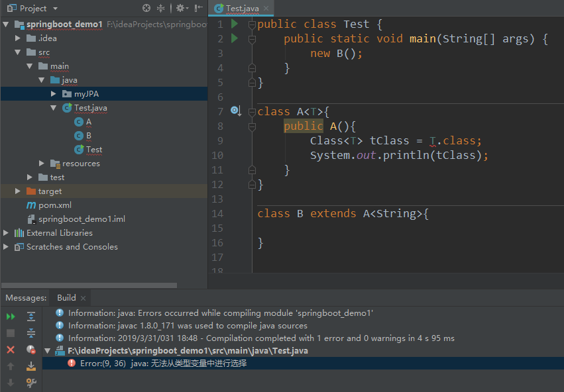Open the Project view dropdown
Image resolution: width=564 pixels, height=392 pixels.
(54, 8)
